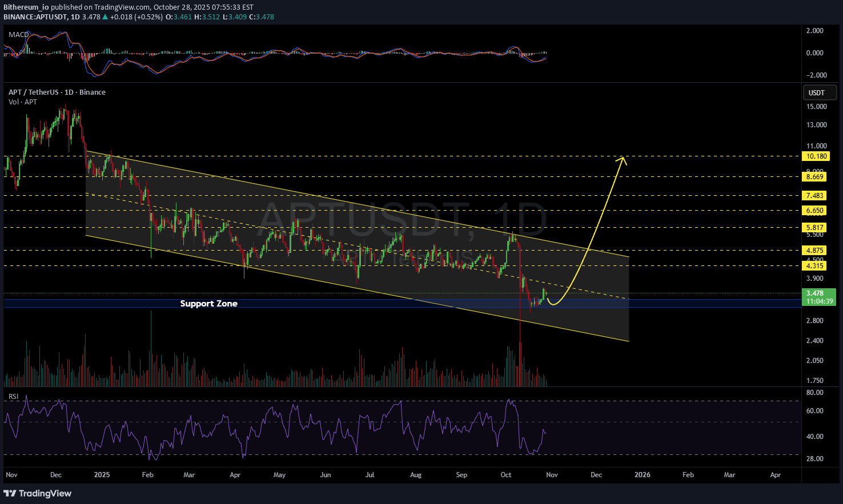This screenshot has height=504, width=843.
Task: Click the 2025 marker on time axis
Action: coord(102,475)
